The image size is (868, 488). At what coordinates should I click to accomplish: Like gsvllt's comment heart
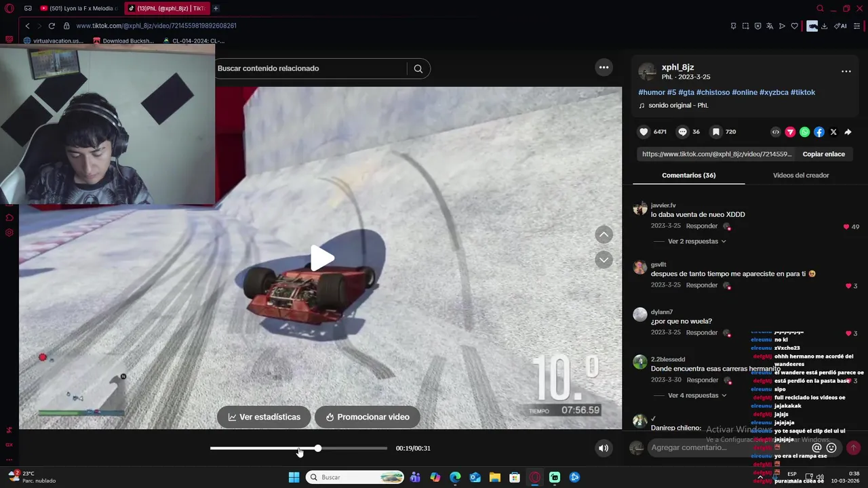tap(848, 286)
